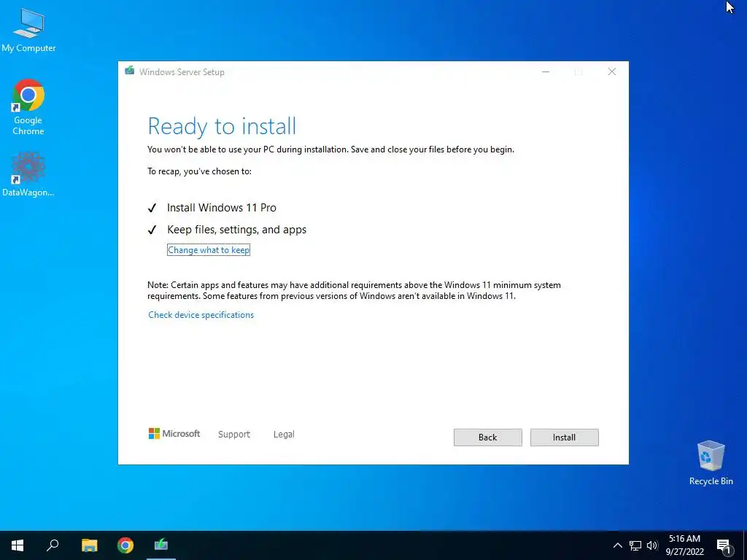Viewport: 747px width, 560px height.
Task: Open the volume speaker icon
Action: click(651, 545)
